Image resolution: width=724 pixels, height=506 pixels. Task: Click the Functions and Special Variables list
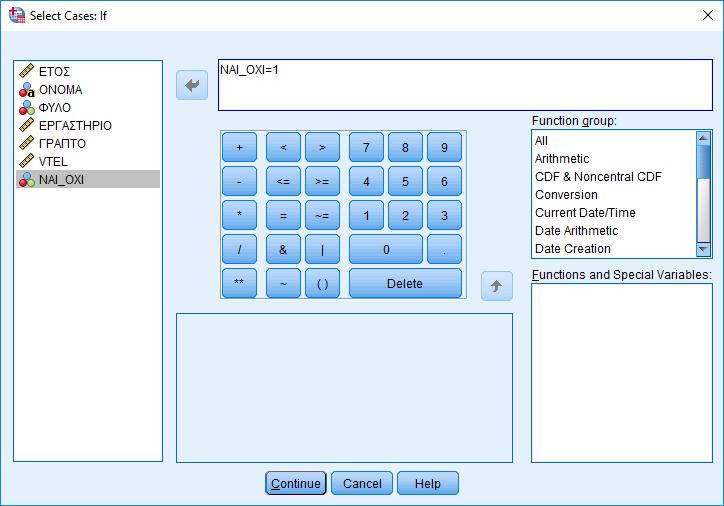click(x=622, y=373)
